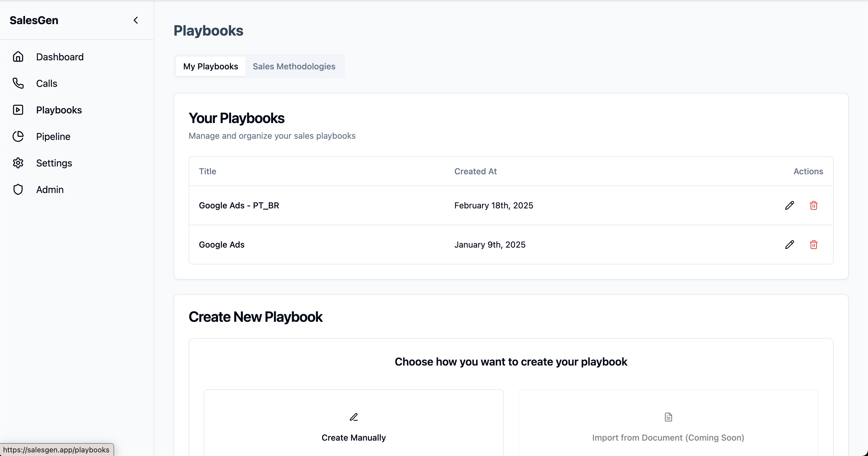The height and width of the screenshot is (456, 868).
Task: Click trash icon for Google Ads playbook
Action: pos(813,245)
